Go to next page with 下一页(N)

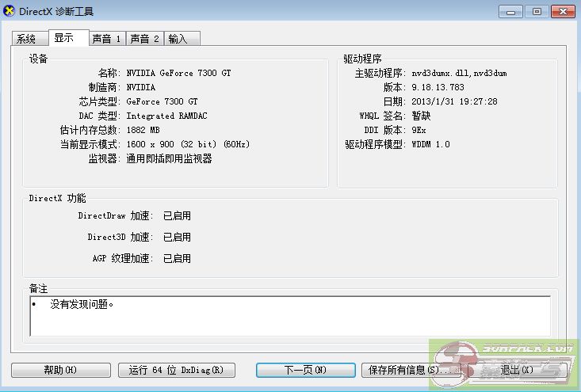305,370
